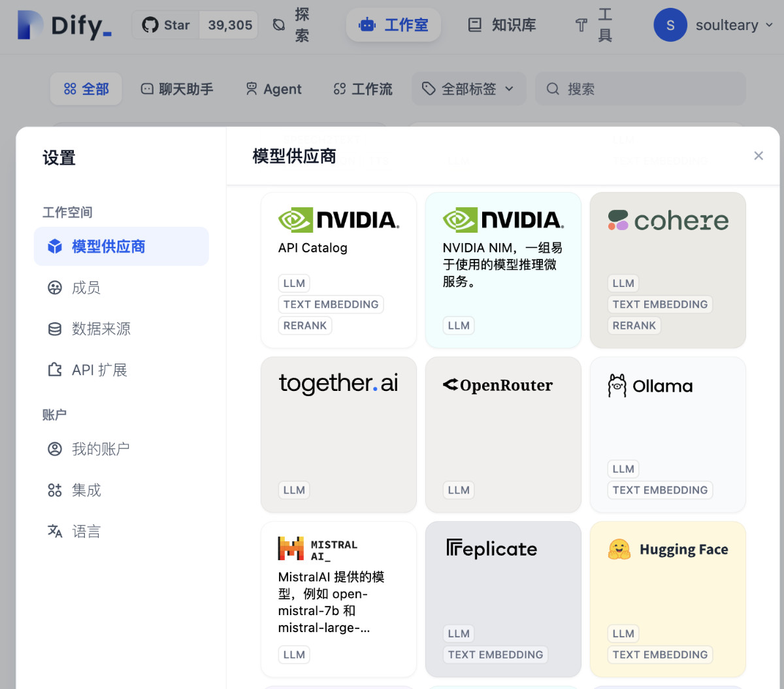The height and width of the screenshot is (689, 784).
Task: Select the Ollama provider card
Action: [668, 435]
